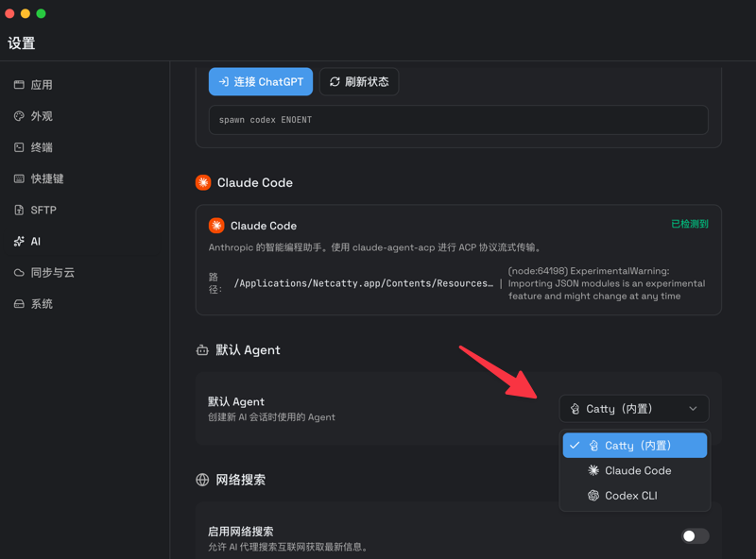Collapse the 默认 Agent dropdown box
This screenshot has width=756, height=559.
point(633,409)
